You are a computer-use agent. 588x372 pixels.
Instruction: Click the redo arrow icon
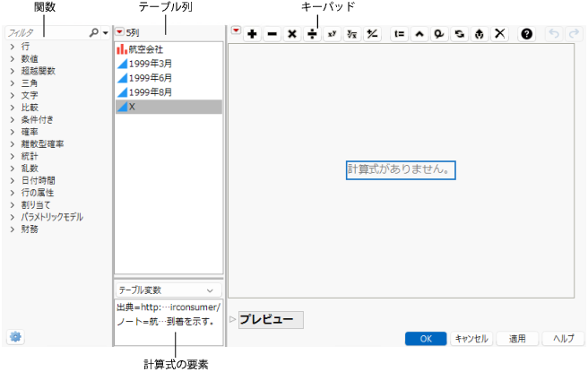point(574,34)
